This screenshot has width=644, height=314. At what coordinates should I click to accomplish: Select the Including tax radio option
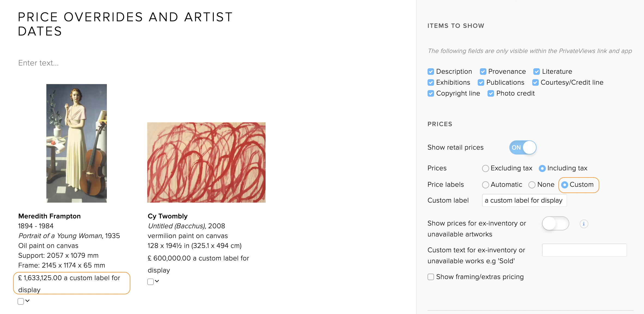tap(542, 168)
